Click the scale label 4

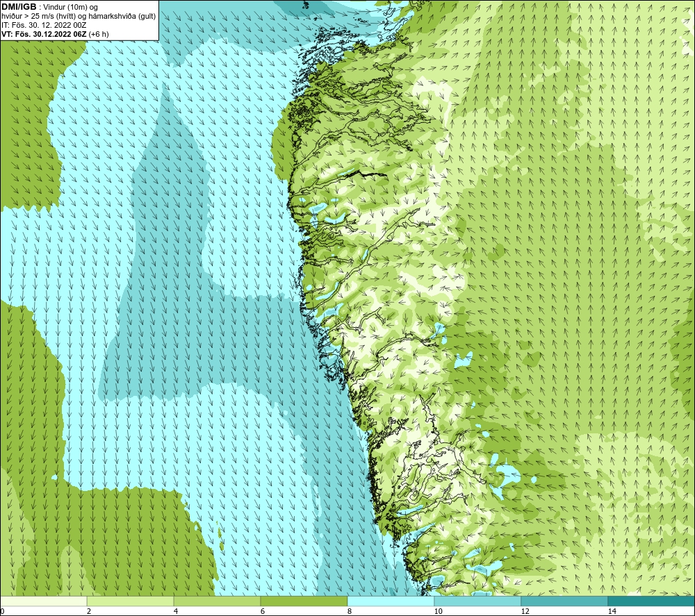click(x=176, y=611)
